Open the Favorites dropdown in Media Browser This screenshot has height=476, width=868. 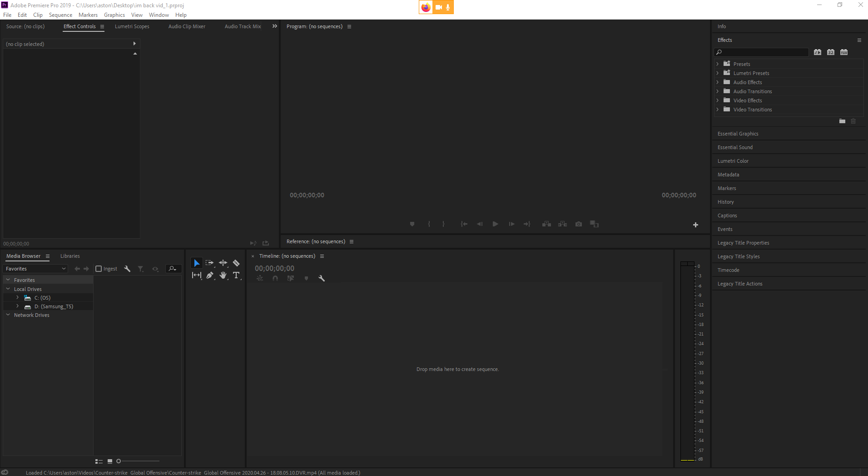pos(35,268)
